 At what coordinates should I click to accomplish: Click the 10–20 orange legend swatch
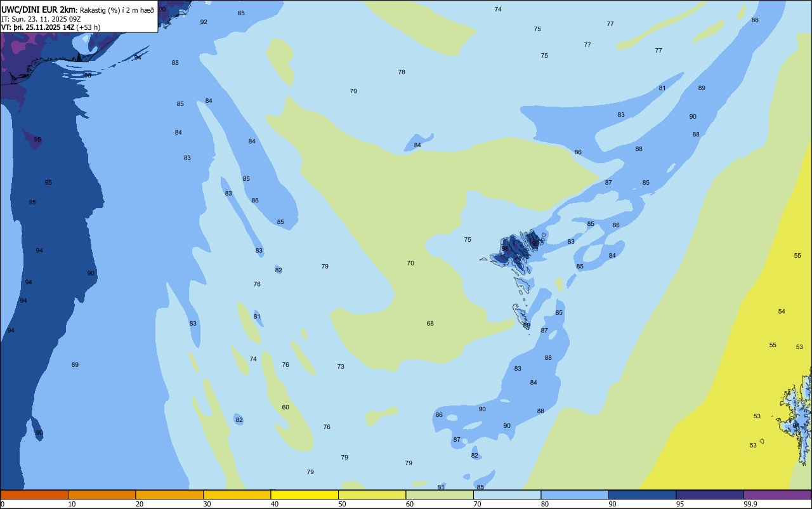[101, 494]
